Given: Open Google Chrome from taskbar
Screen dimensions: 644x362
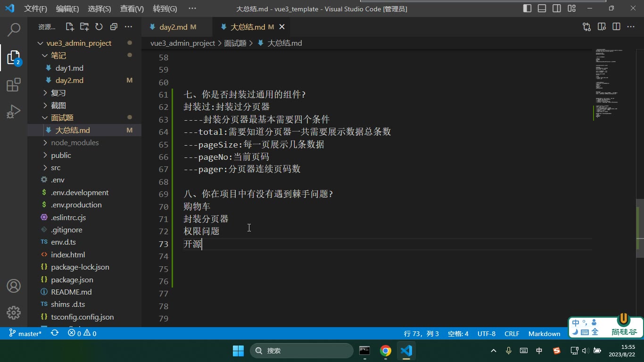Looking at the screenshot, I should pos(386,350).
